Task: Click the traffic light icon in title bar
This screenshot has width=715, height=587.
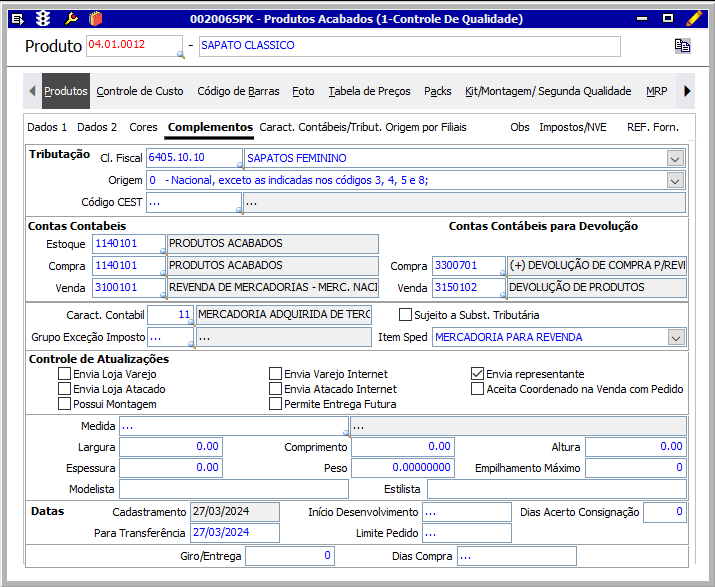Action: coord(43,18)
